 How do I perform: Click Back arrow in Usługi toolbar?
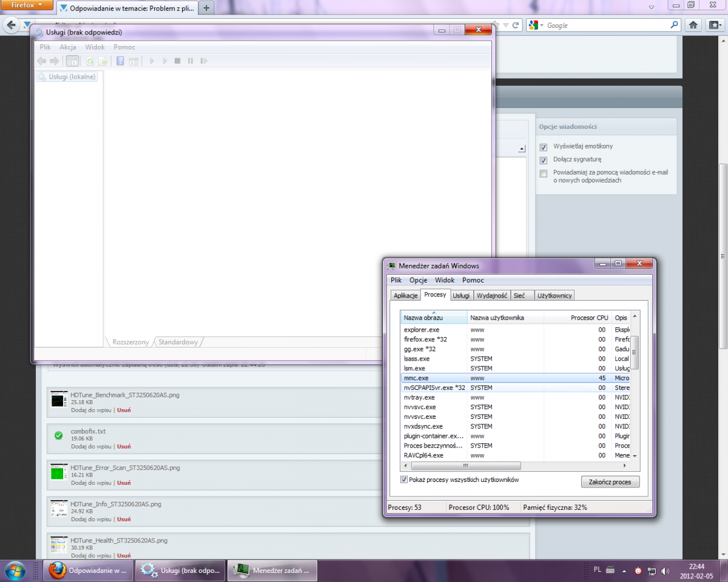point(41,61)
